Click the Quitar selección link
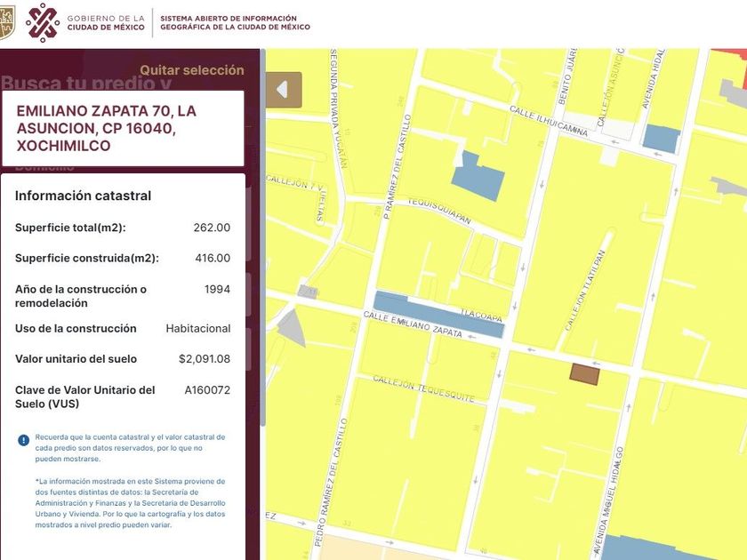Image resolution: width=747 pixels, height=560 pixels. [x=191, y=70]
